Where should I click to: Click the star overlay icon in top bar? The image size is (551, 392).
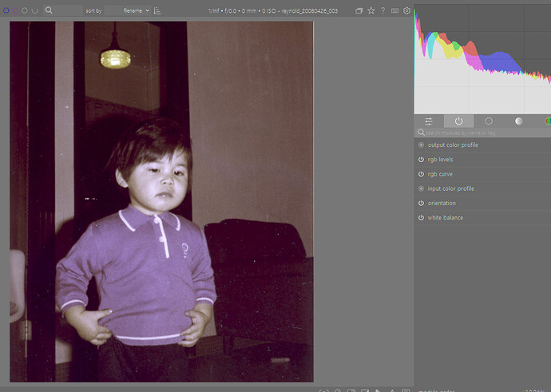point(371,10)
